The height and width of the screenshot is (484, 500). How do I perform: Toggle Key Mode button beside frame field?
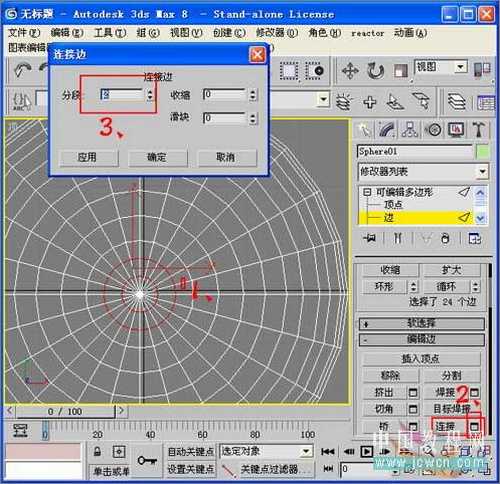click(x=328, y=469)
